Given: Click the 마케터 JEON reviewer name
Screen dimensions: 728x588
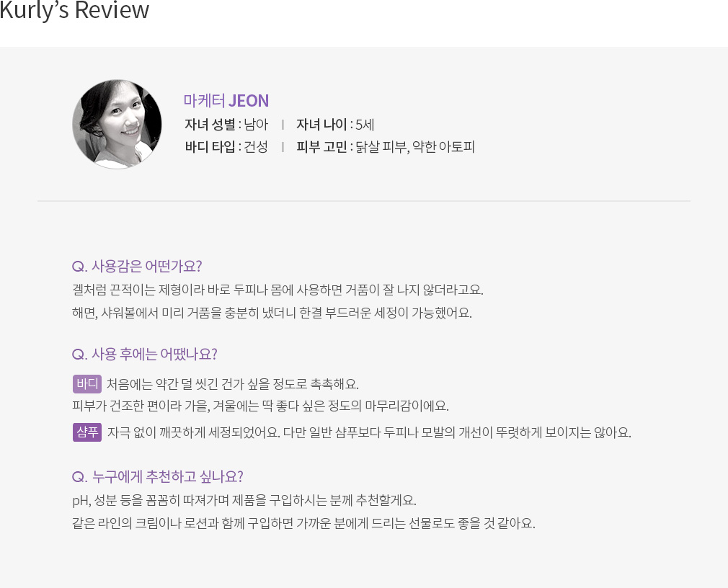Looking at the screenshot, I should pos(226,101).
